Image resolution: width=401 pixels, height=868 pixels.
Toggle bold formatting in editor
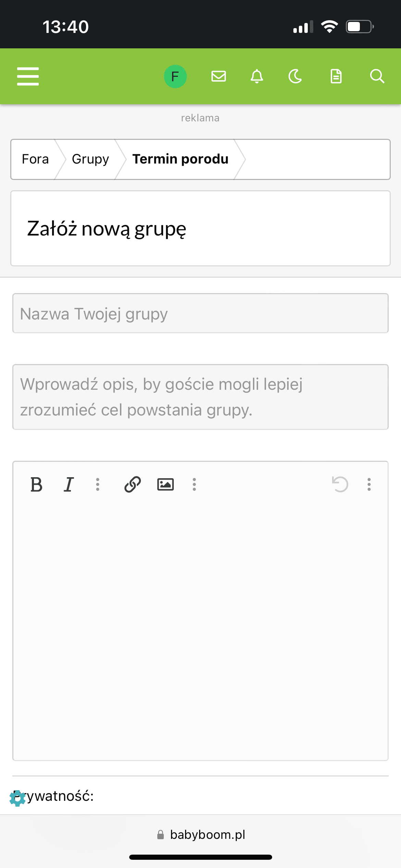click(36, 484)
